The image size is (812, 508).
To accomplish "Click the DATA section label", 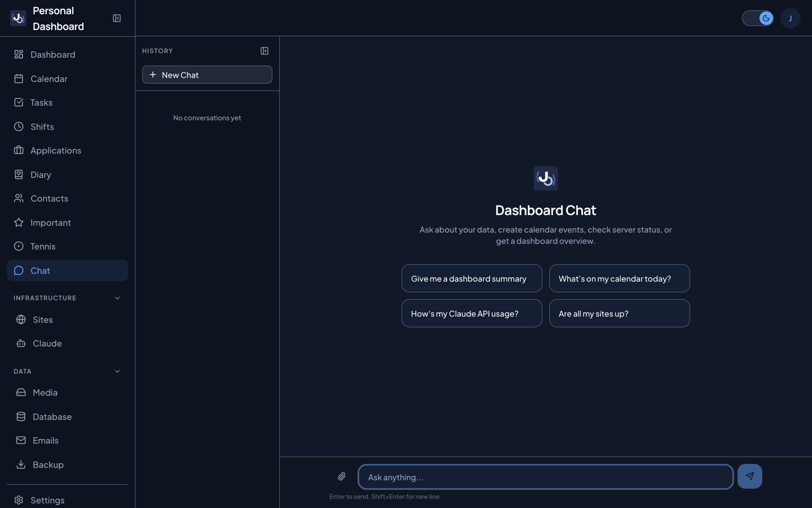I will coord(22,371).
